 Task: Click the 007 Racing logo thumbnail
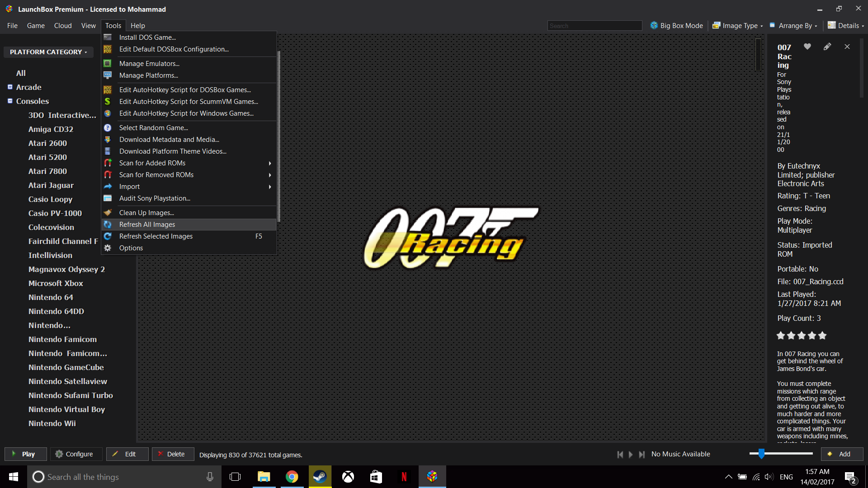pyautogui.click(x=452, y=238)
